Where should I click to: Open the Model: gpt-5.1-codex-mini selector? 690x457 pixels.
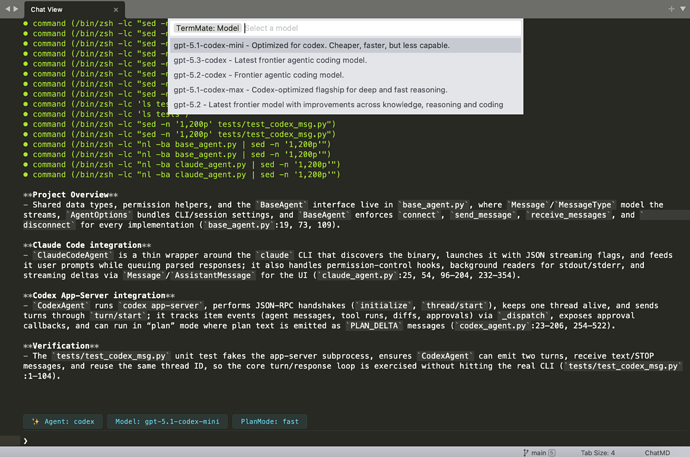coord(166,422)
